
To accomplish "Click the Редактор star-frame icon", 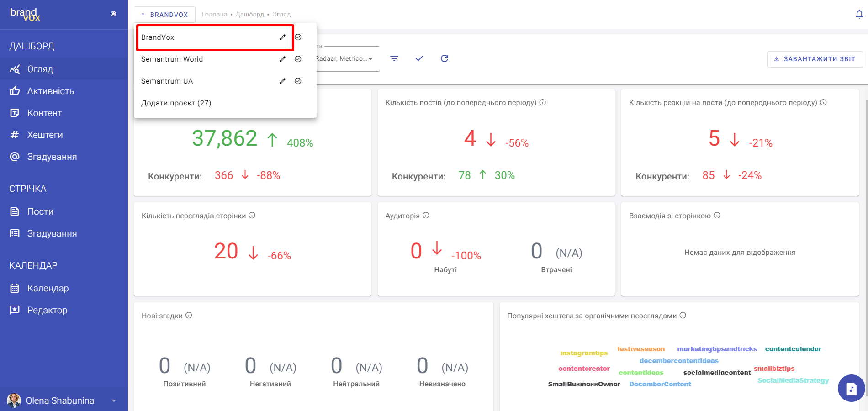I will [x=15, y=310].
